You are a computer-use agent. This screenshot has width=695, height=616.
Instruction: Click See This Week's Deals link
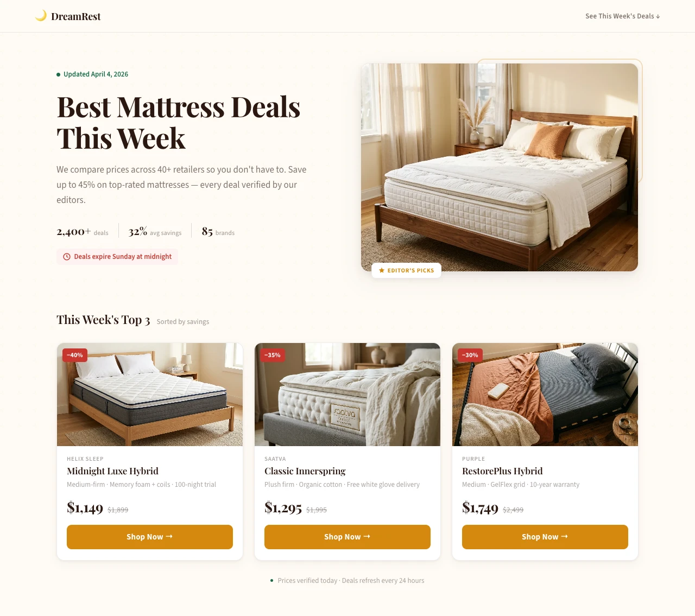click(x=623, y=16)
